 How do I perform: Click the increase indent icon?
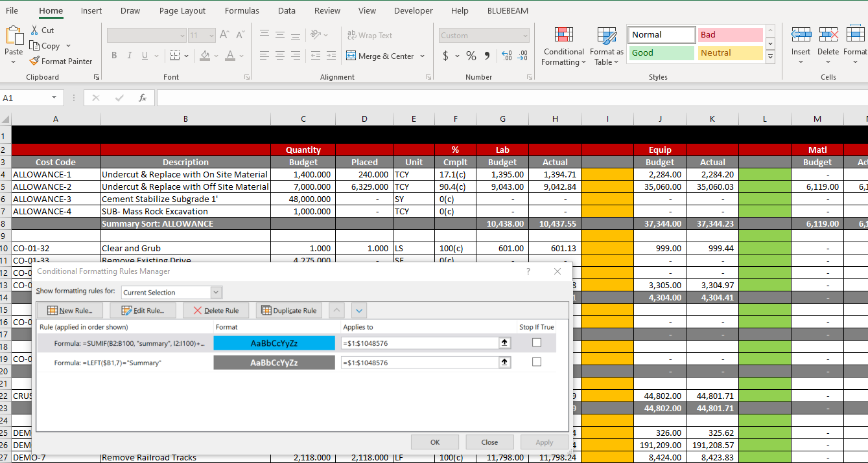331,56
